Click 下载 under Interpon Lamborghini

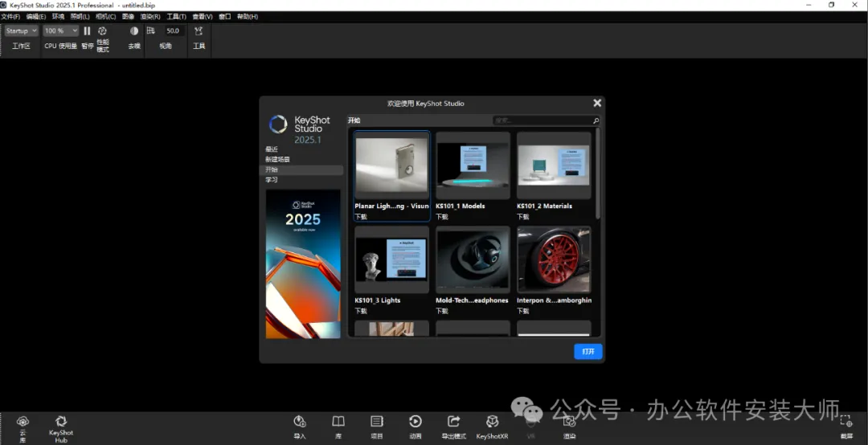coord(523,311)
